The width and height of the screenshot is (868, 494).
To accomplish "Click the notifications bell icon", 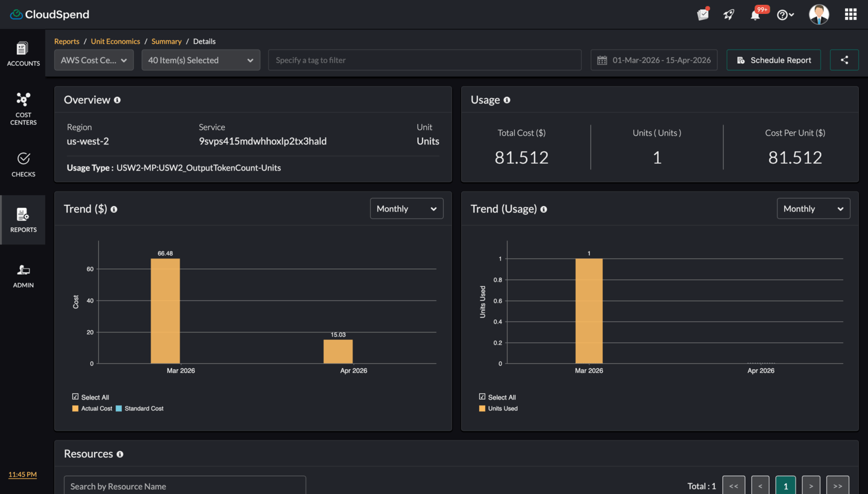I will 755,15.
